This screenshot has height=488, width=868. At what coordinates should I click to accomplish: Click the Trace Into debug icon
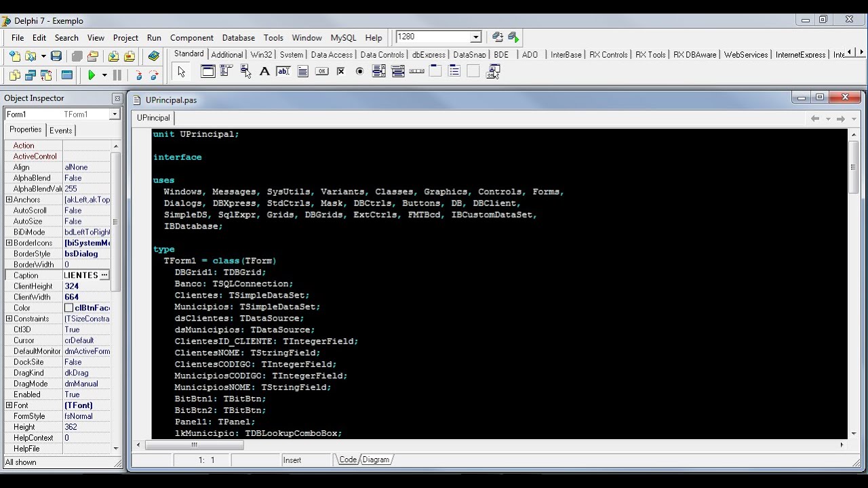(x=138, y=75)
